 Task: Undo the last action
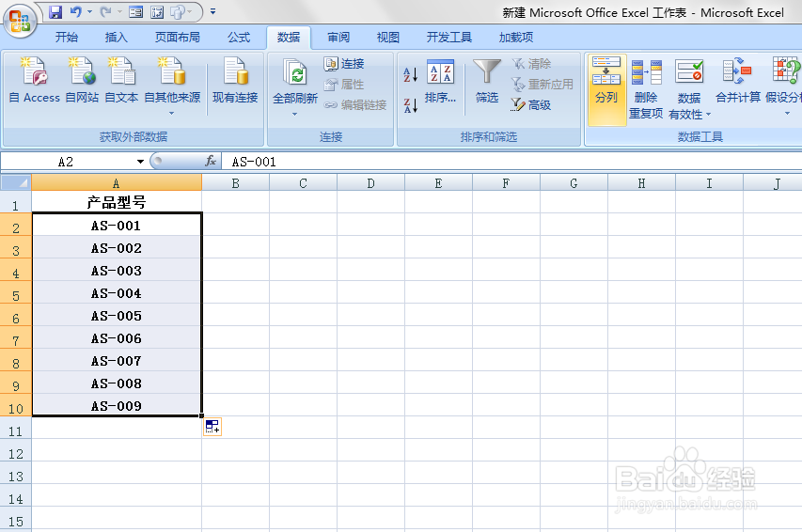click(x=76, y=11)
